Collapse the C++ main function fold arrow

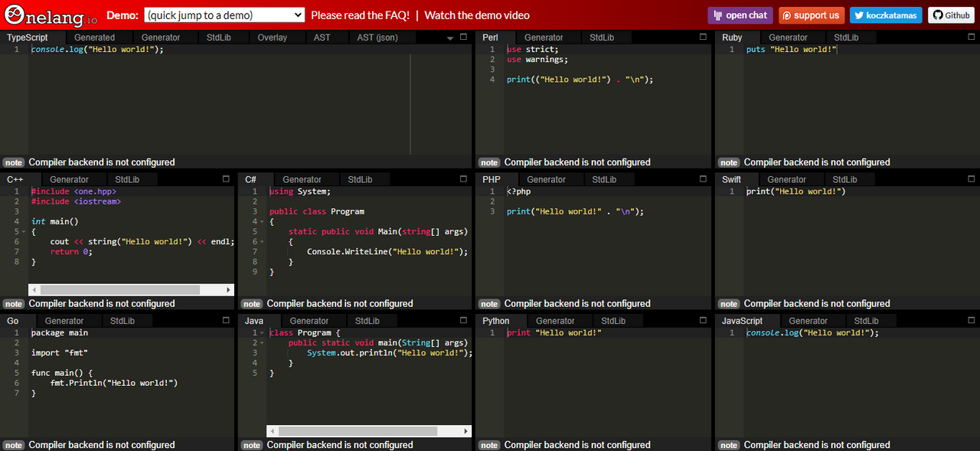[x=24, y=231]
